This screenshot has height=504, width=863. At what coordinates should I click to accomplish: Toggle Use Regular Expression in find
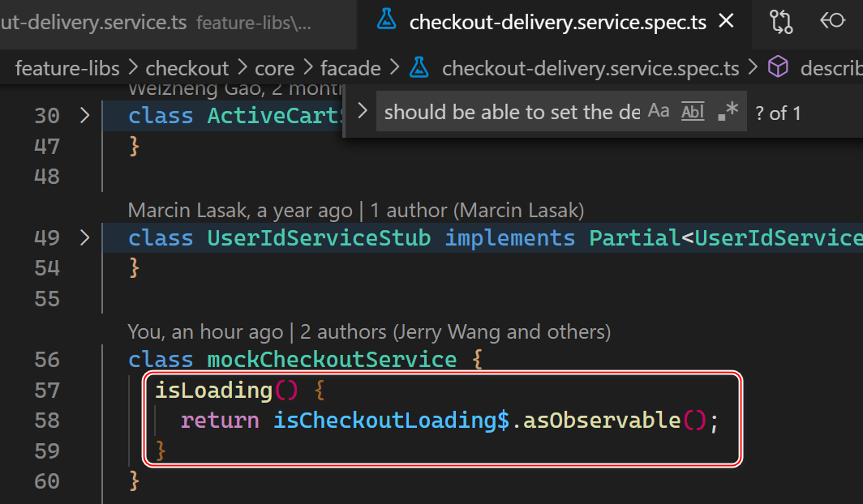tap(728, 112)
